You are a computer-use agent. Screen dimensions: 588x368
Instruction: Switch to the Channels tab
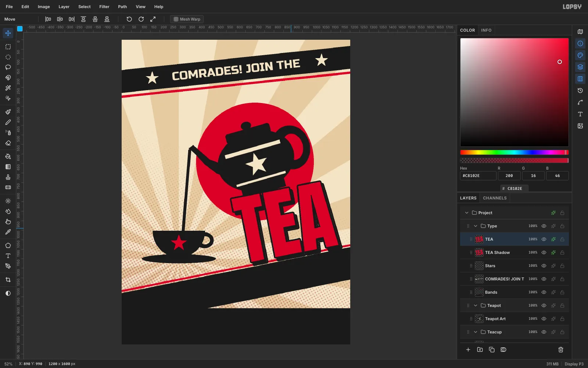click(495, 198)
